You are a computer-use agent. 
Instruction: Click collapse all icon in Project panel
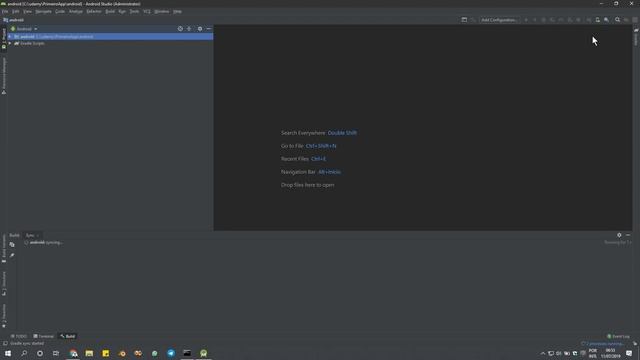189,29
